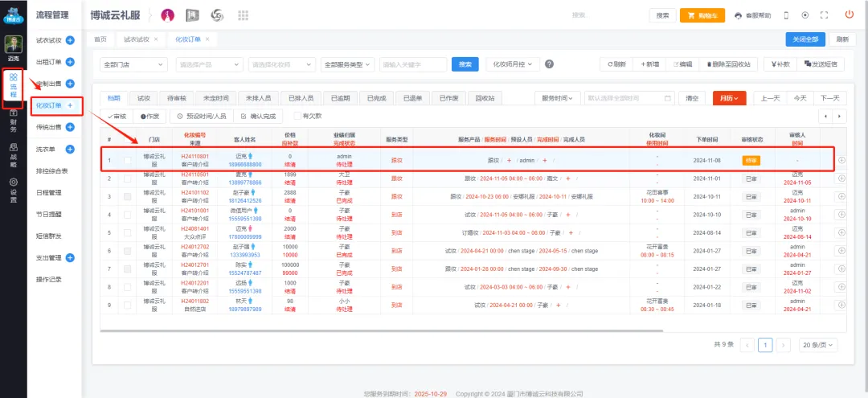The height and width of the screenshot is (398, 868).
Task: Open the orange 月历 dropdown
Action: click(729, 98)
